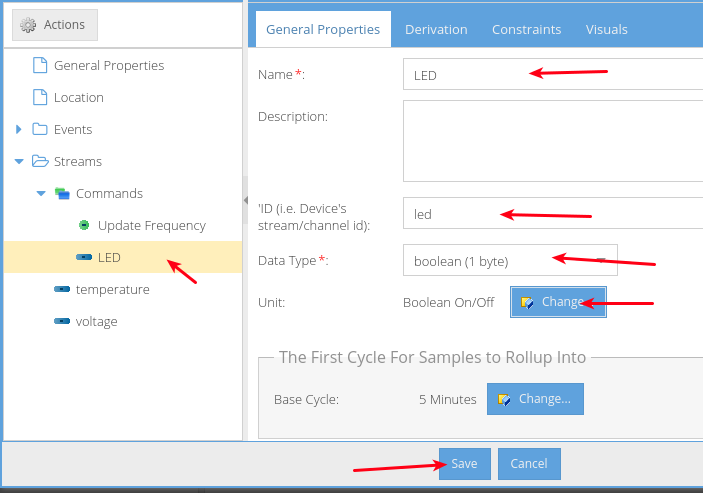The height and width of the screenshot is (493, 703).
Task: Expand the Events tree node
Action: pyautogui.click(x=19, y=130)
